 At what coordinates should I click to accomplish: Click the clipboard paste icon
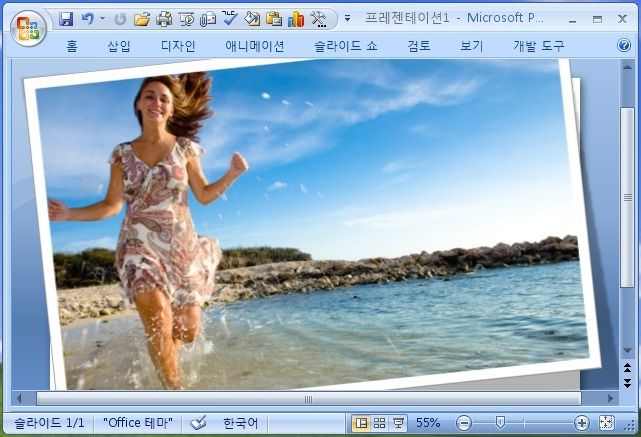274,19
